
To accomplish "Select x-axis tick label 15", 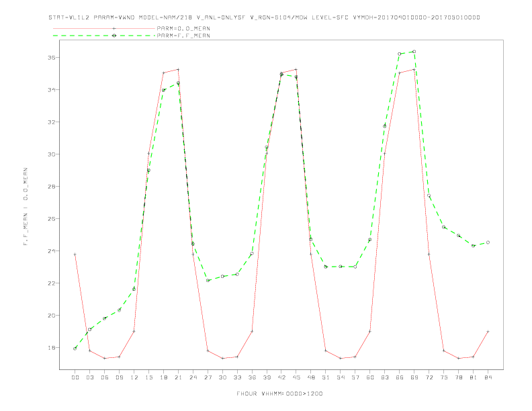I will tap(148, 377).
